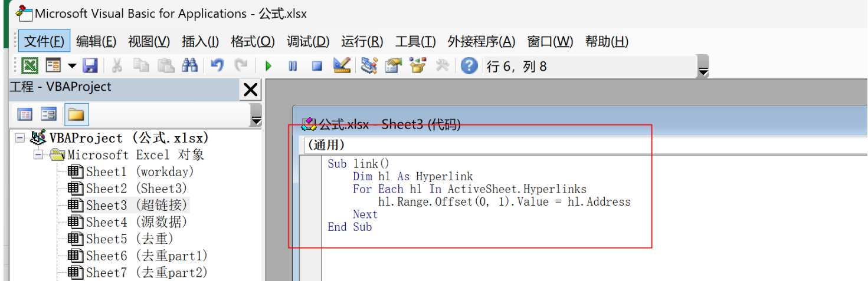Screen dimensions: 868x281
Task: Select Sheet3 (超链接) in project tree
Action: (137, 206)
